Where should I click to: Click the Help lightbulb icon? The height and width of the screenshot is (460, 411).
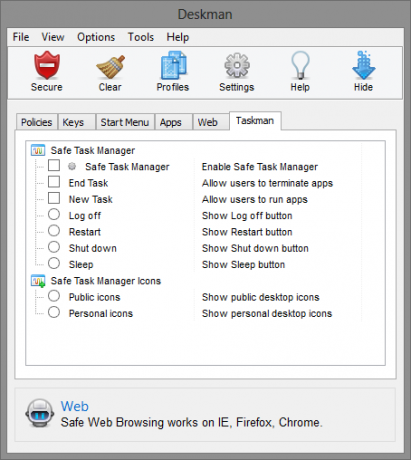click(300, 65)
